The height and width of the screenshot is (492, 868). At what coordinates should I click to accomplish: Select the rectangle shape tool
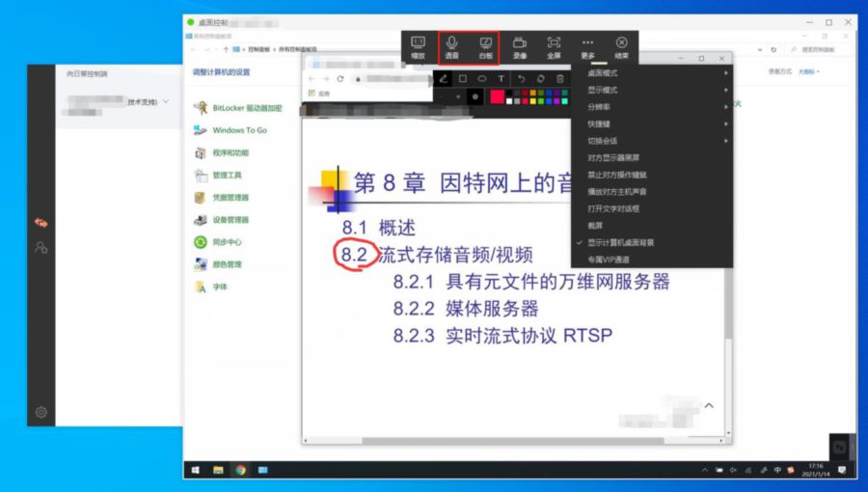(463, 78)
